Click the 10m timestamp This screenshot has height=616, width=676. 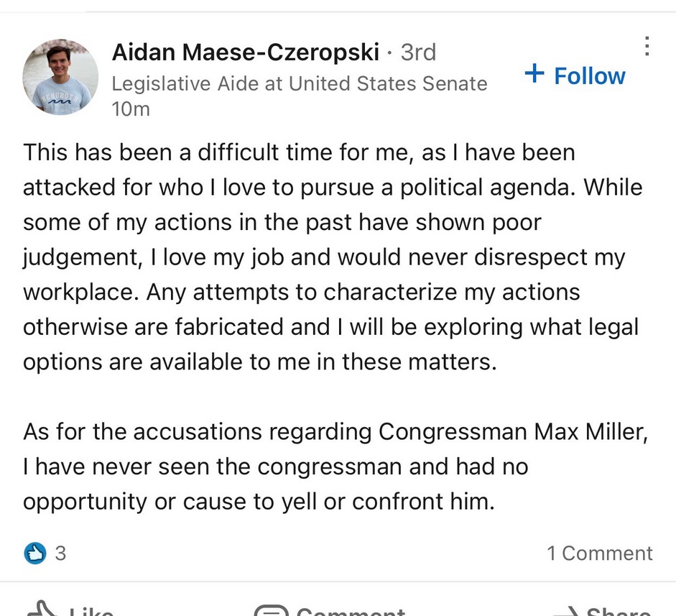point(131,109)
